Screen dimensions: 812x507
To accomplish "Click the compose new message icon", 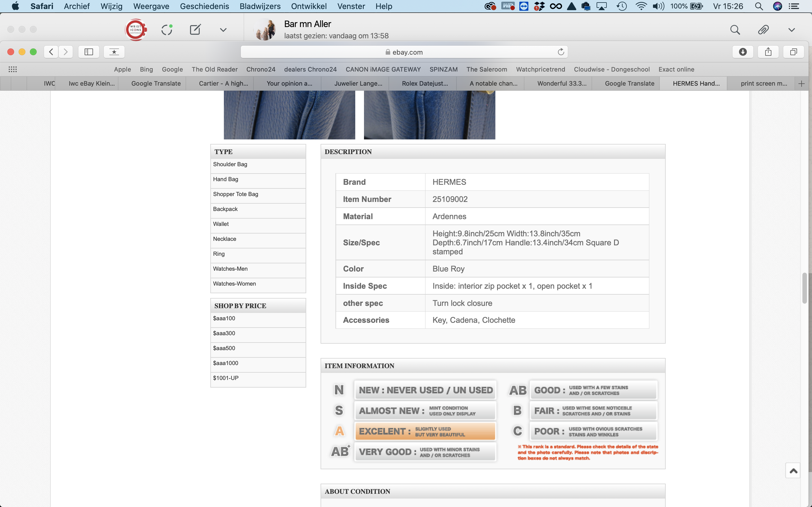I will 195,30.
